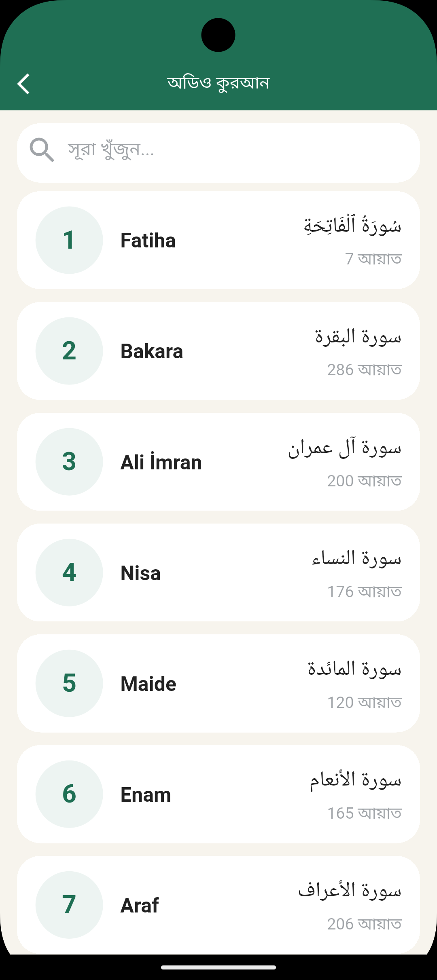Select the number 3 circle badge
The height and width of the screenshot is (980, 437).
(69, 462)
